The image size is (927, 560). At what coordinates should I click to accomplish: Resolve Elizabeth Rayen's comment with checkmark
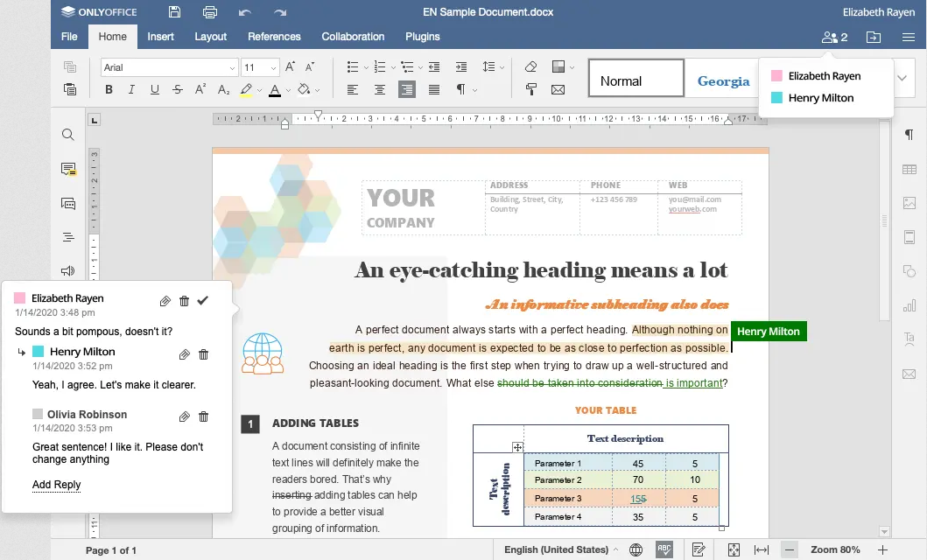[203, 301]
